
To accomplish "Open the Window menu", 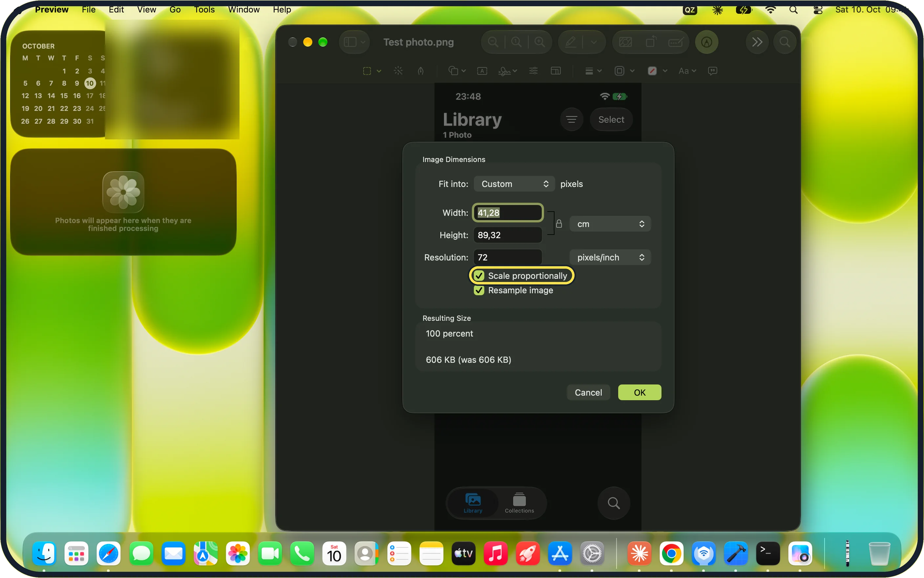I will tap(243, 10).
